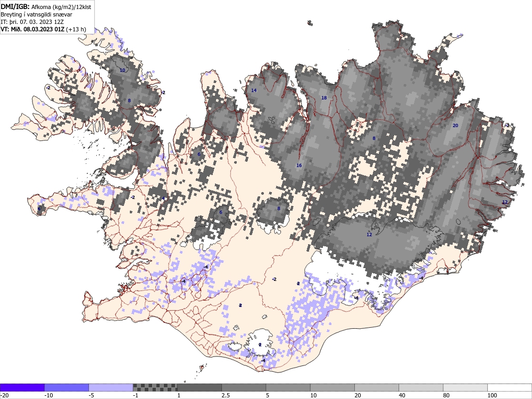532x399 pixels.
Task: Click the light gray 20 to 40 legend swatch
Action: (377, 387)
